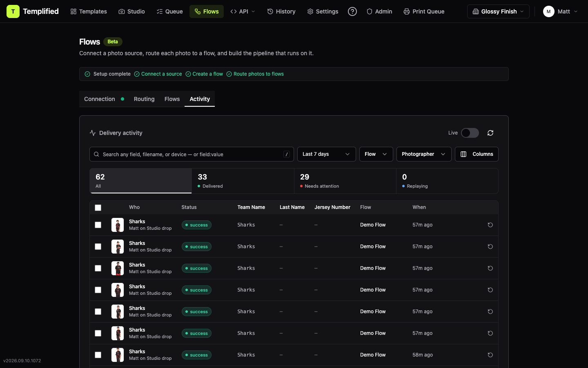Open the Flow filter dropdown

[376, 154]
